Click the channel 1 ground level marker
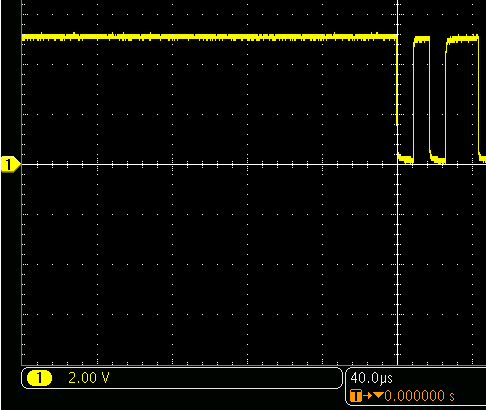486x410 pixels. (10, 164)
